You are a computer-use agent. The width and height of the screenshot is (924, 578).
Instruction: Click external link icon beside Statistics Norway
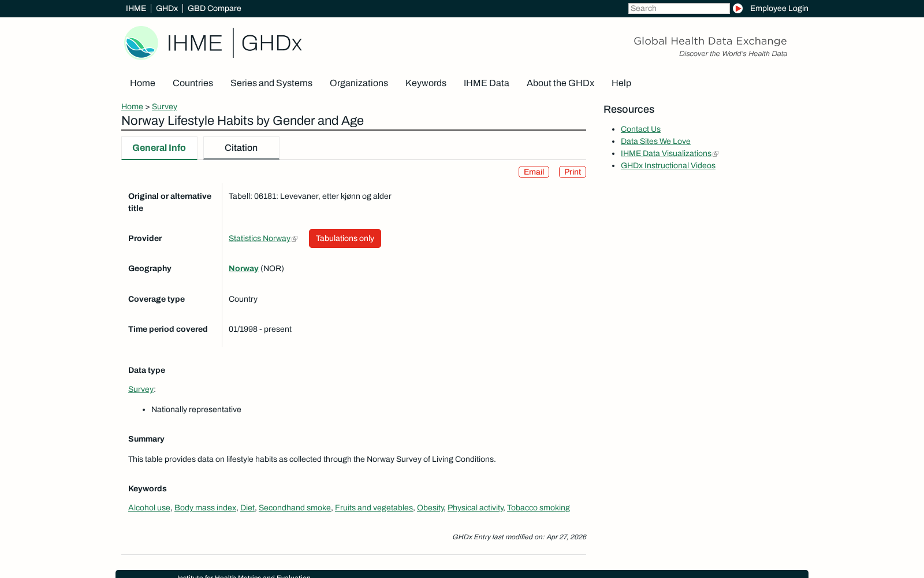[x=295, y=239]
